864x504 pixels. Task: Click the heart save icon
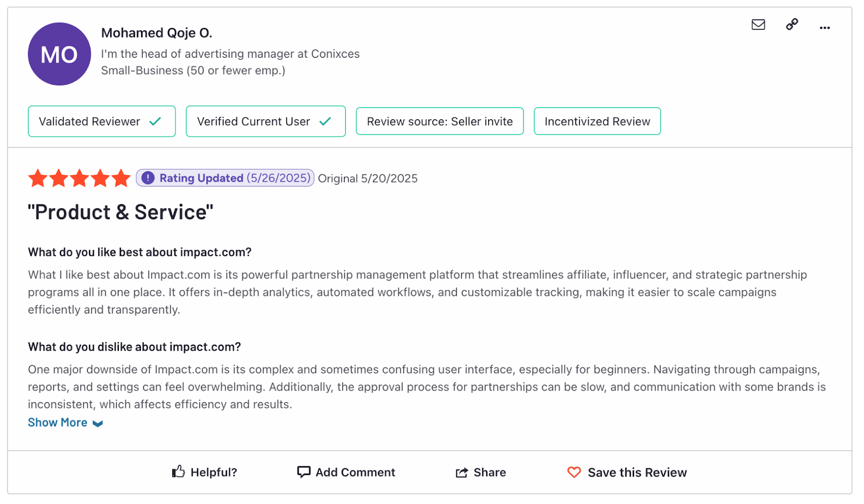[574, 472]
